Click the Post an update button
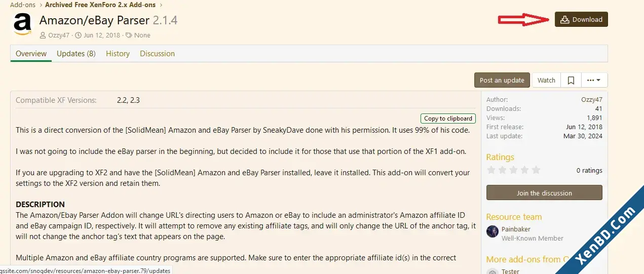The image size is (644, 274). [502, 80]
